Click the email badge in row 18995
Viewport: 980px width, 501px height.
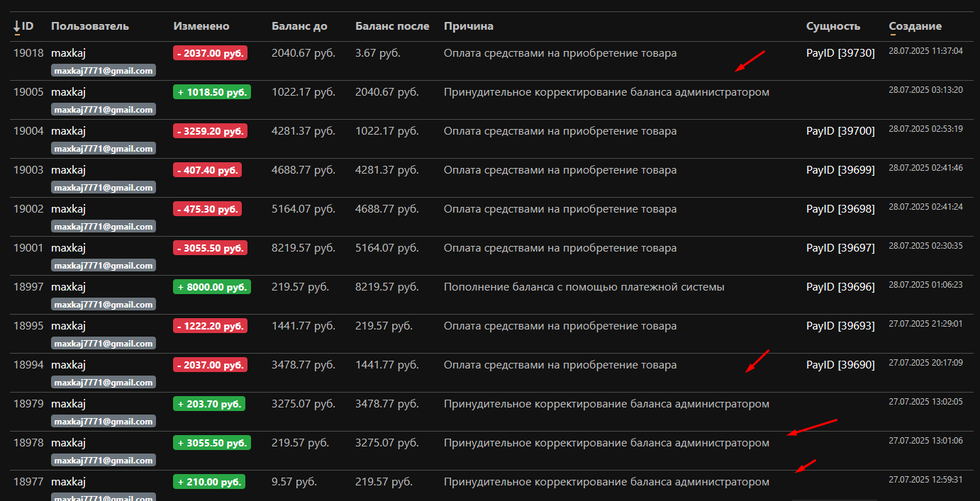104,344
